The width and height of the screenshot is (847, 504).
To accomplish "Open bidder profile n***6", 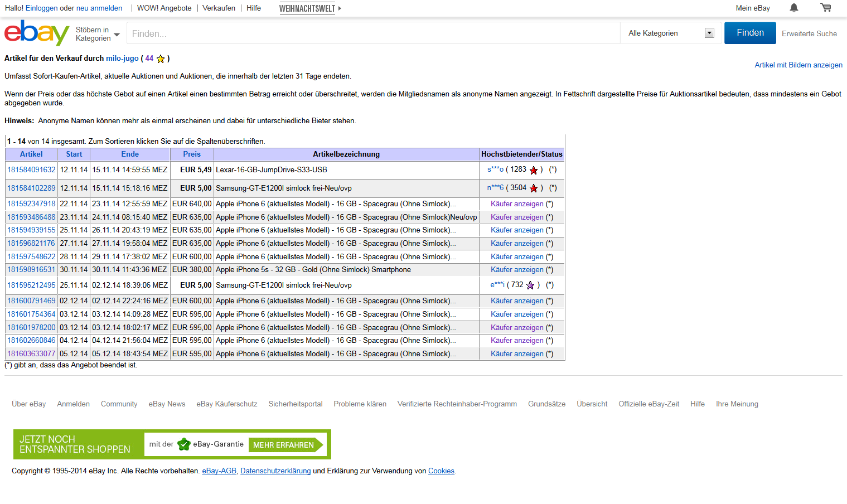I will [x=495, y=188].
